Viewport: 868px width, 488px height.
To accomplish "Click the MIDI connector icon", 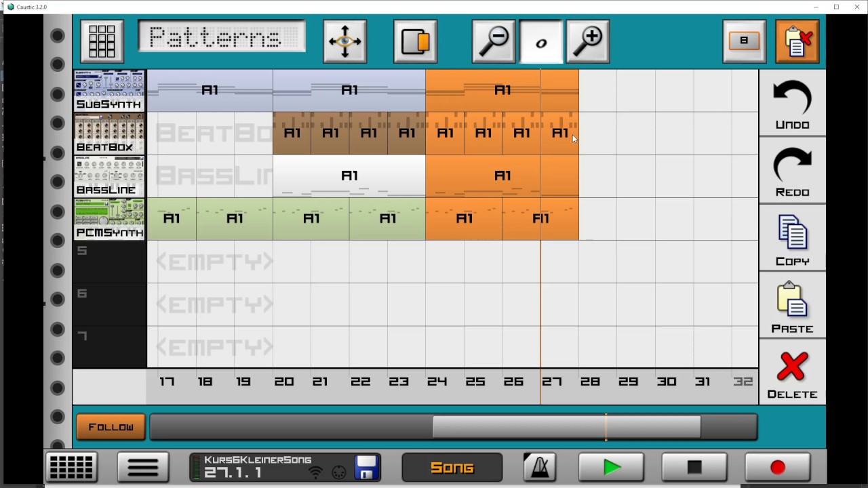I will point(339,472).
